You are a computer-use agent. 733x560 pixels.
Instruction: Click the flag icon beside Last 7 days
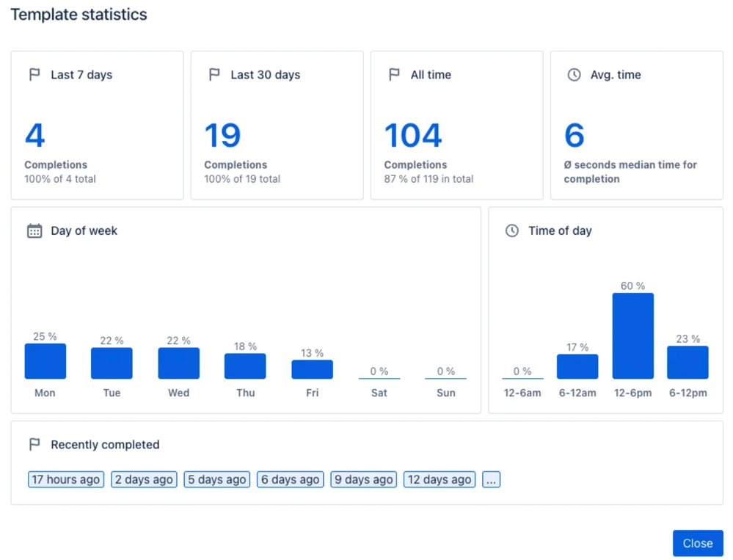pos(34,75)
